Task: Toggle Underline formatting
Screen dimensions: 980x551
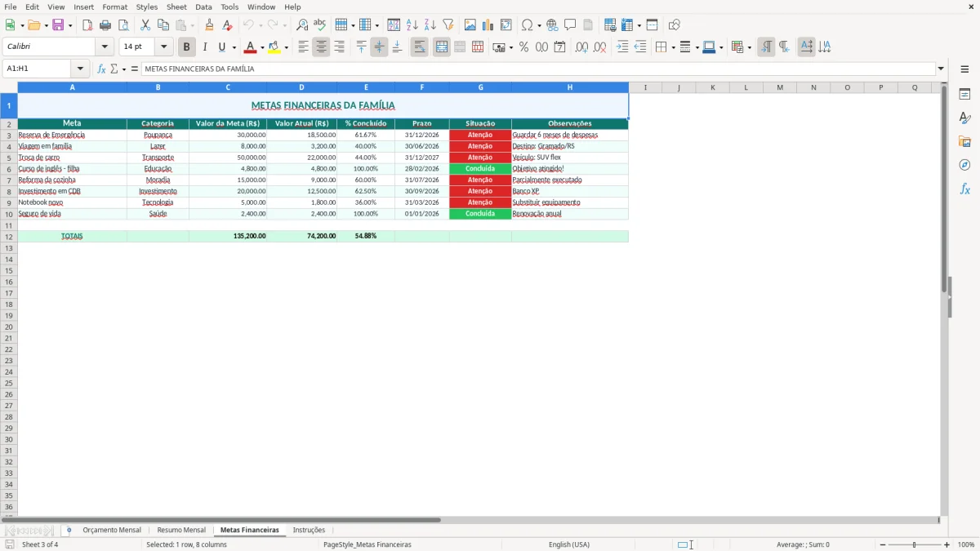Action: point(221,47)
